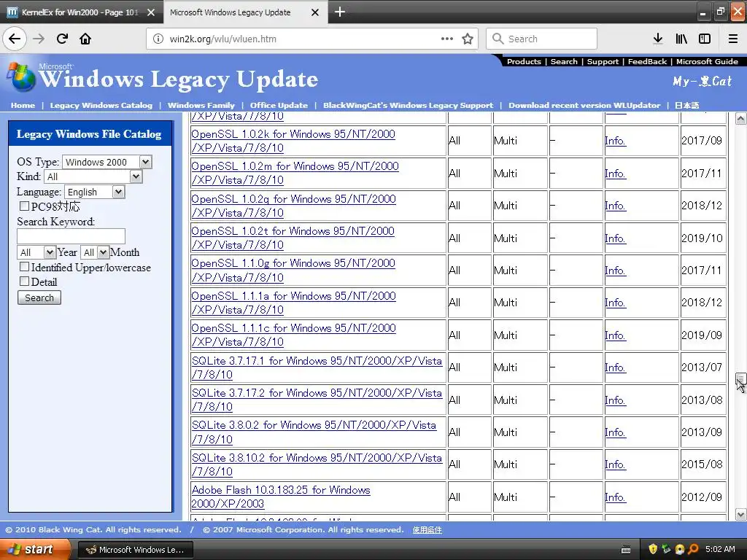
Task: Reload the current page
Action: (x=62, y=39)
